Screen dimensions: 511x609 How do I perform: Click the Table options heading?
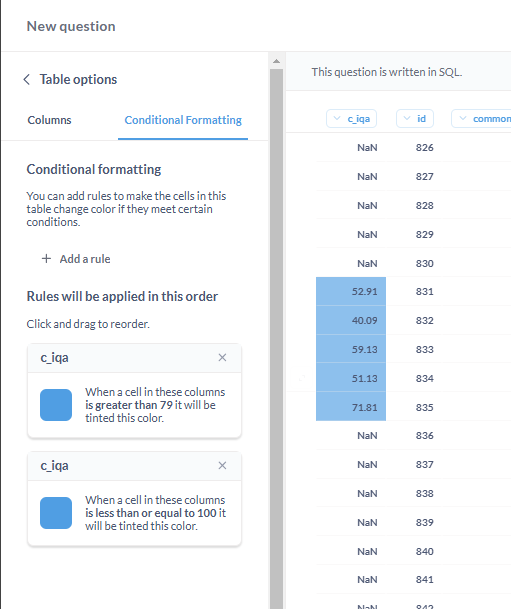[x=78, y=80]
